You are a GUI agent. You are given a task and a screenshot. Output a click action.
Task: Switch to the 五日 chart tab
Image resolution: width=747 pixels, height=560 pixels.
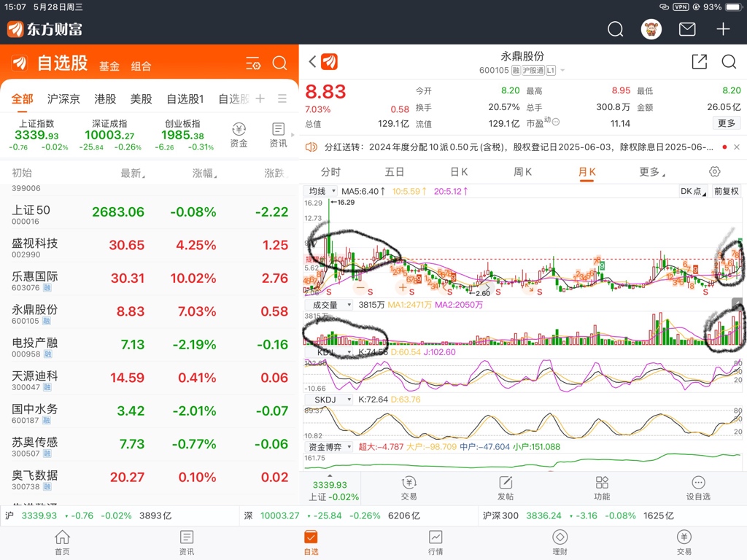(394, 172)
